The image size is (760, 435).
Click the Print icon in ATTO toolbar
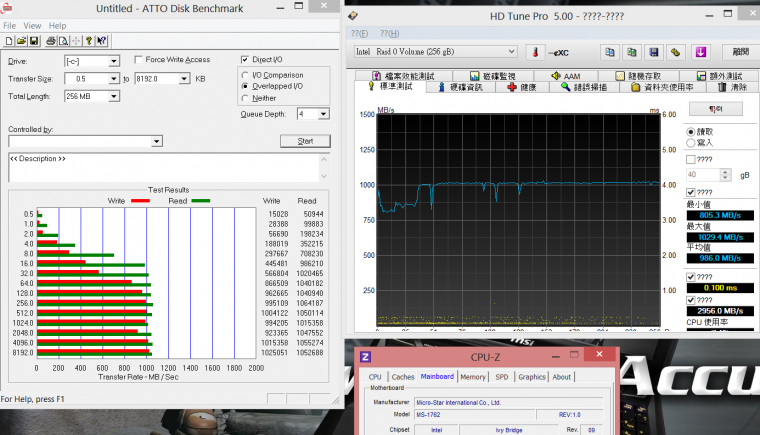51,41
